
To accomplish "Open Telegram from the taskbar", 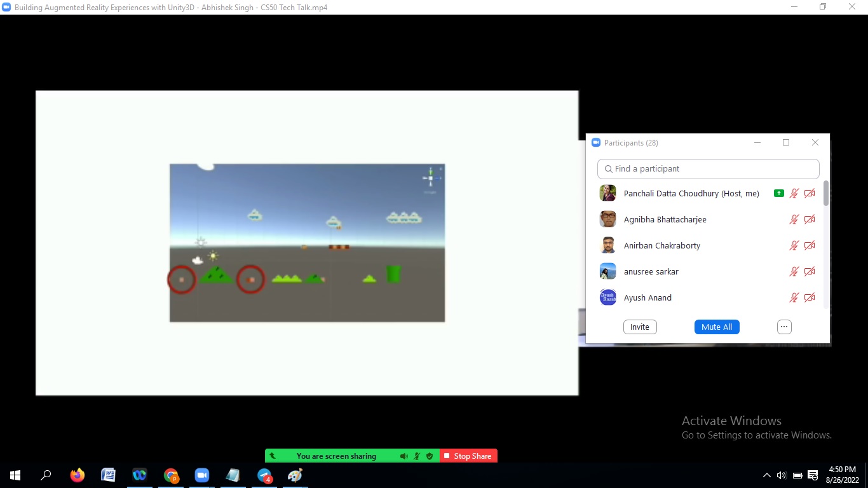I will (264, 475).
